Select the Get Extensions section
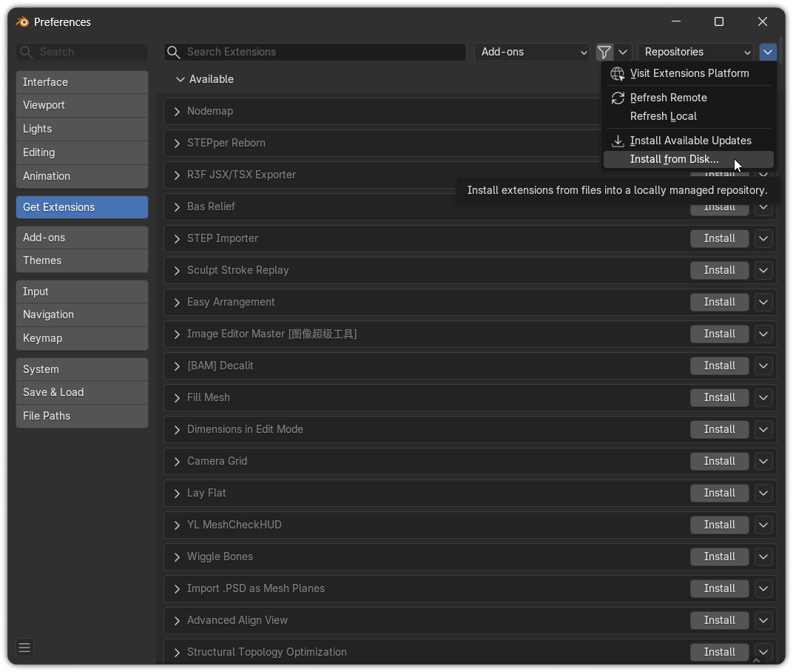793x672 pixels. (82, 207)
